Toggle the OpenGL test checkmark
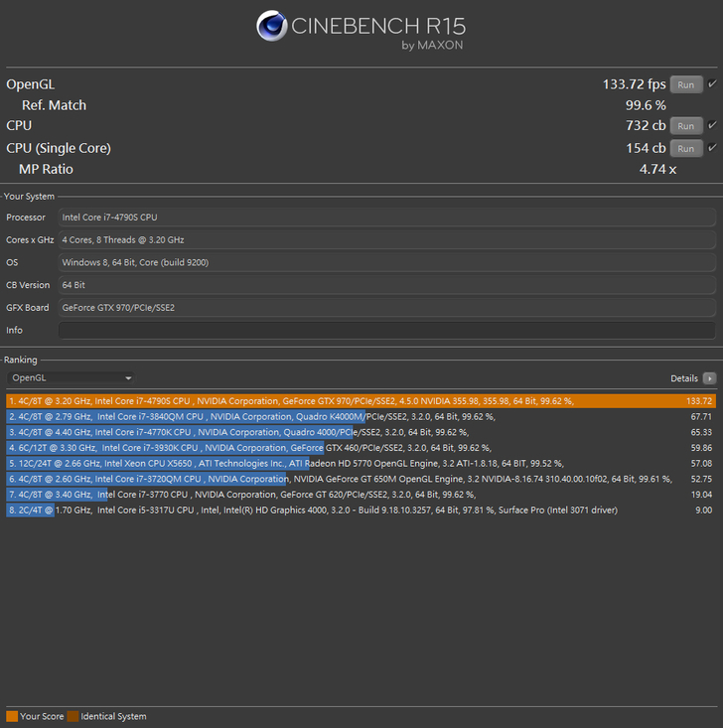Screen dimensions: 723x728 712,84
